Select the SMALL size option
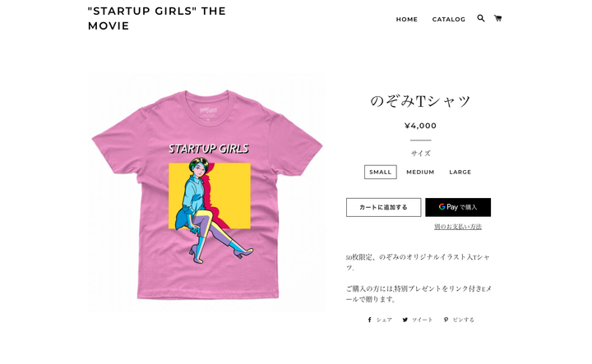Viewport: 592px width, 364px height. tap(380, 172)
